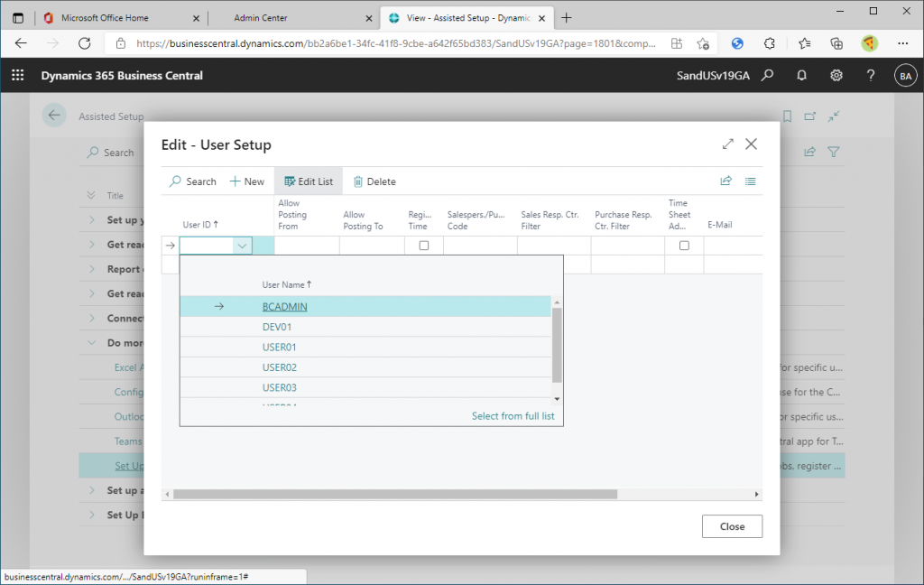Expand the User Setup dialog to full screen

pos(728,144)
